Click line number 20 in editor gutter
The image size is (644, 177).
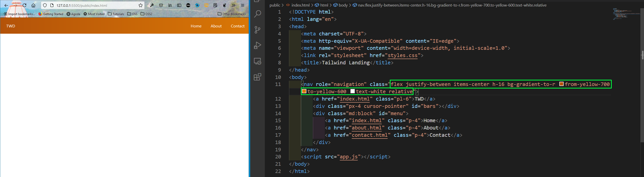[x=278, y=157]
